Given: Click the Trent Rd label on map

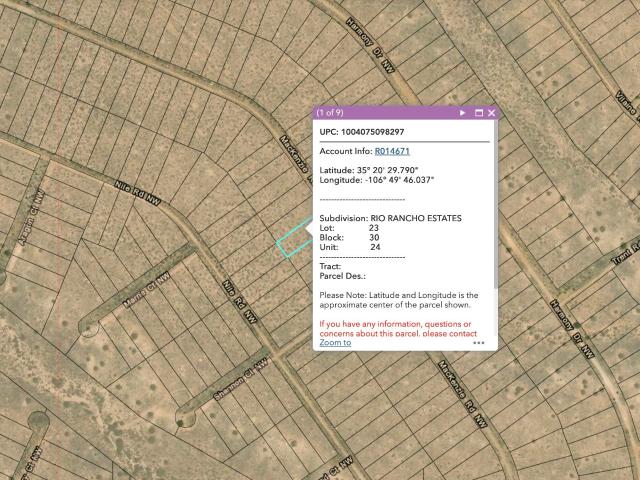Looking at the screenshot, I should (x=626, y=253).
